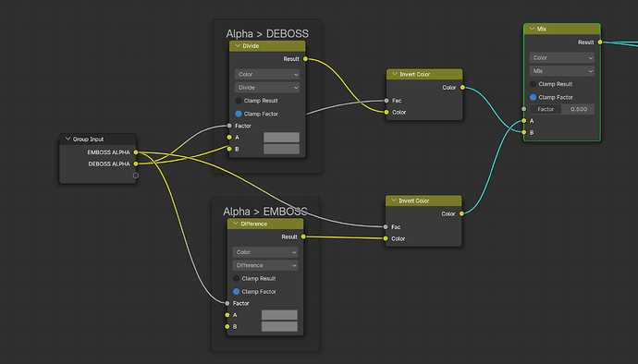
Task: Click the Mix node Factor input socket
Action: tap(524, 109)
